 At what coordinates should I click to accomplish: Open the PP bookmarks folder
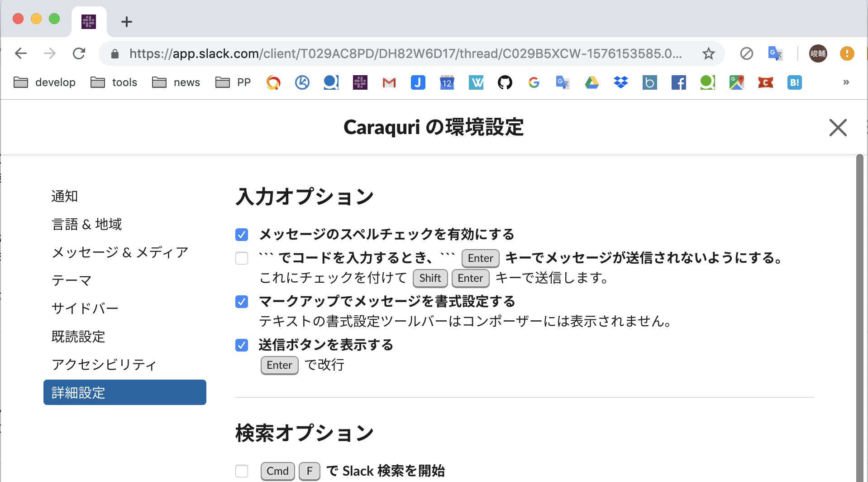pos(233,82)
